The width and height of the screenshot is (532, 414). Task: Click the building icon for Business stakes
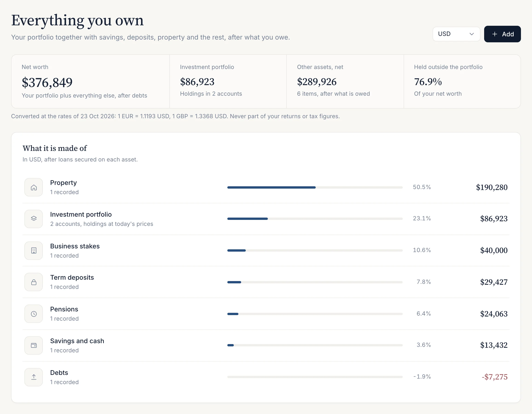(34, 251)
